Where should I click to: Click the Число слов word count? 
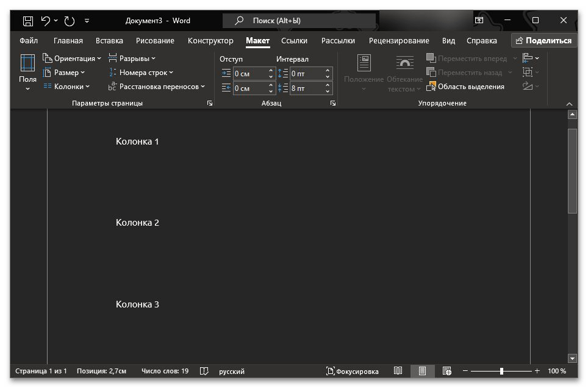[x=165, y=371]
